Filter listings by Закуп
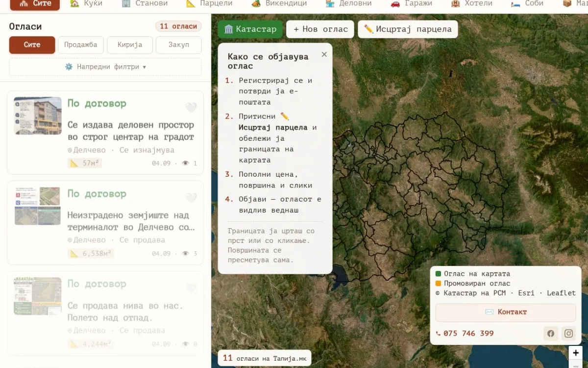This screenshot has height=368, width=588. 179,45
